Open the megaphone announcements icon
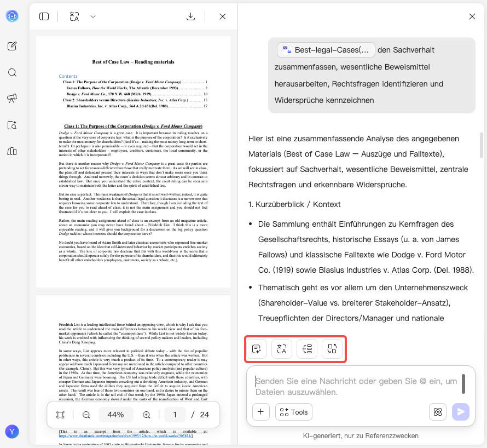The width and height of the screenshot is (487, 448). point(12,99)
